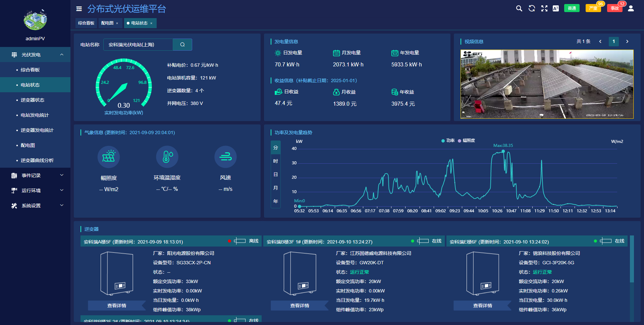Image resolution: width=644 pixels, height=325 pixels.
Task: Toggle the 功率 legend series in chart
Action: click(448, 141)
